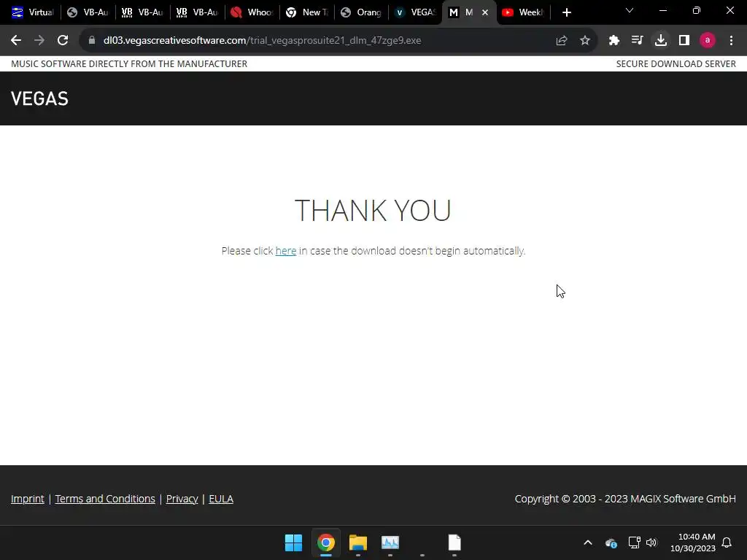Open Terms and Conditions link
Screen dimensions: 747x560
105,499
